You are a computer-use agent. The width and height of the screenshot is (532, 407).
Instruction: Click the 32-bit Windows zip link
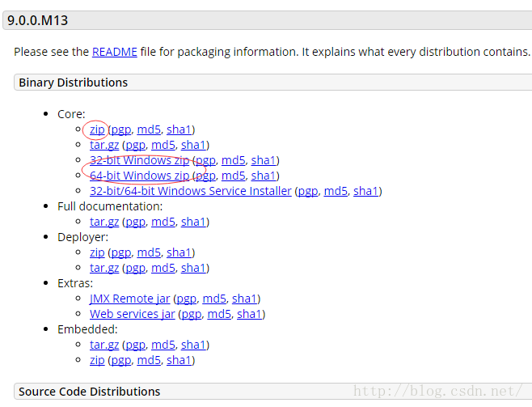click(139, 160)
